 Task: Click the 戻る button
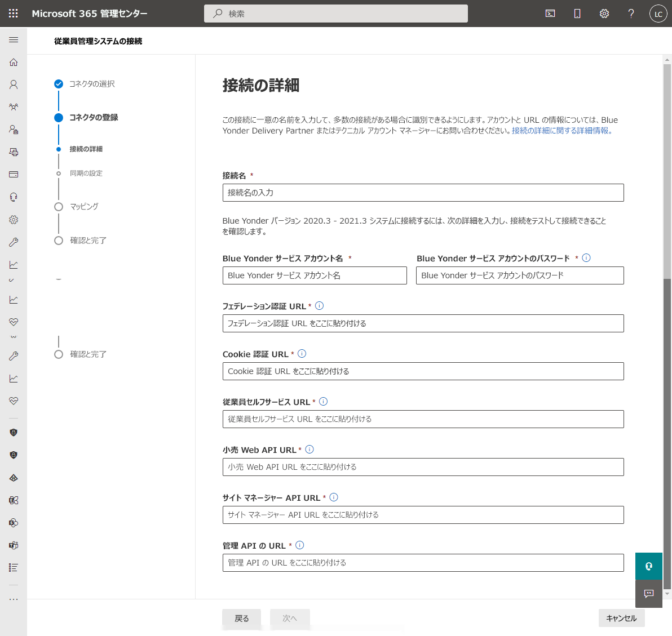pos(241,619)
